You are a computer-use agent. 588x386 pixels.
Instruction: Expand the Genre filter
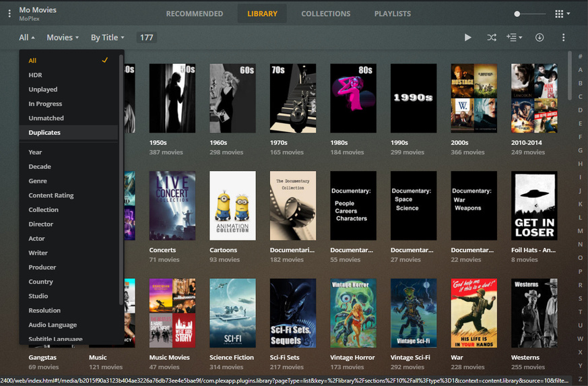69,181
